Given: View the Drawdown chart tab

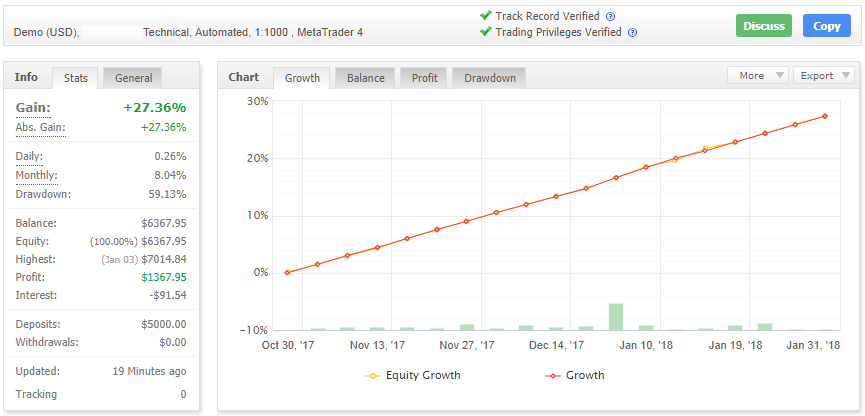Looking at the screenshot, I should pos(490,78).
